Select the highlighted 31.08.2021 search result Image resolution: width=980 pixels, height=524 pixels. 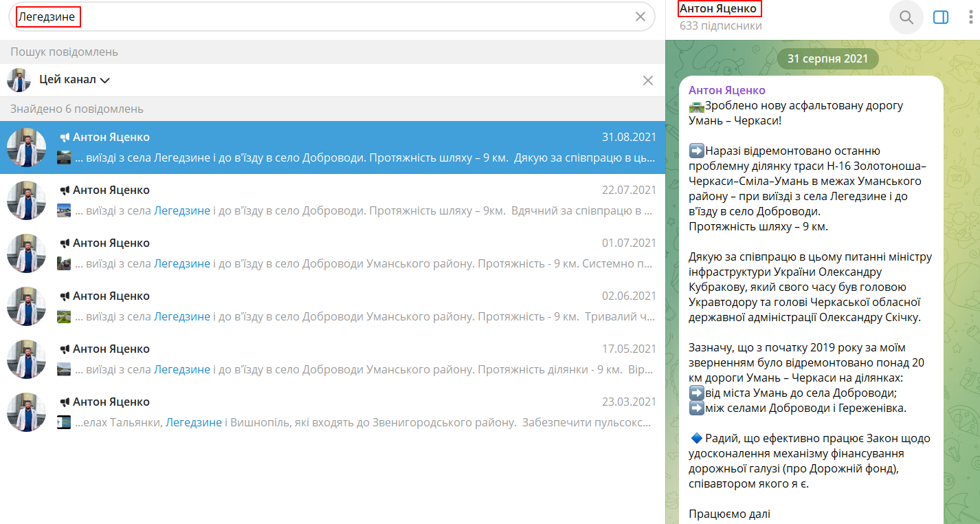(333, 148)
